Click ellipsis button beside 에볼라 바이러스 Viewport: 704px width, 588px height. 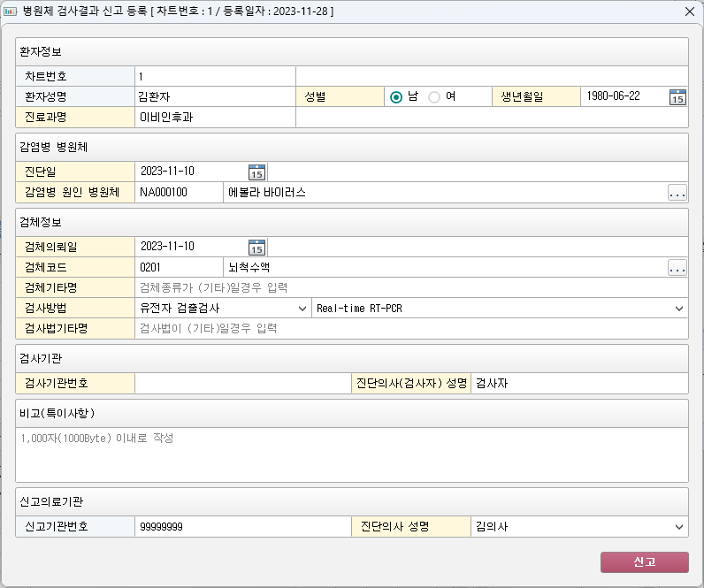click(677, 192)
